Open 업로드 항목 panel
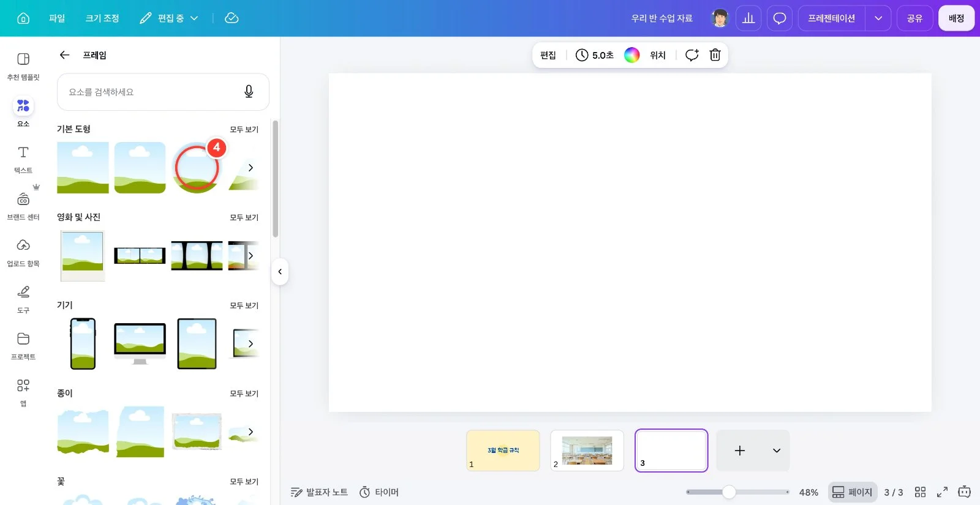 point(23,253)
